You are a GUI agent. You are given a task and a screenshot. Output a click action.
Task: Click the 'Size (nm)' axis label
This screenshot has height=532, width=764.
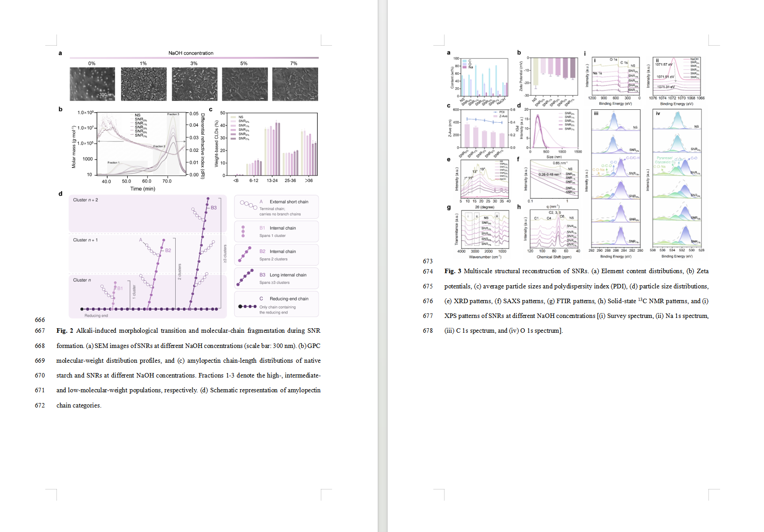click(x=554, y=157)
